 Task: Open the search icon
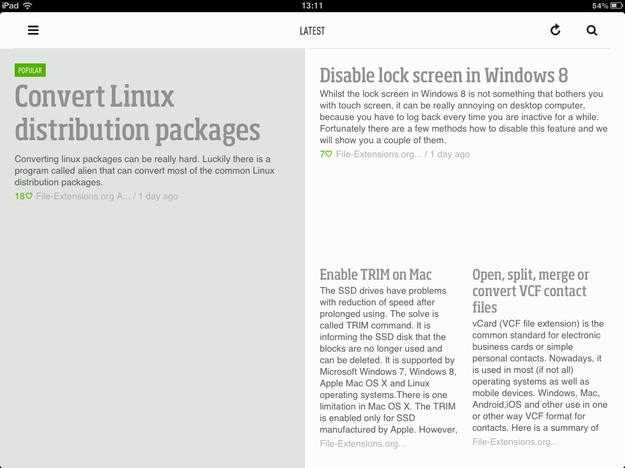(592, 30)
